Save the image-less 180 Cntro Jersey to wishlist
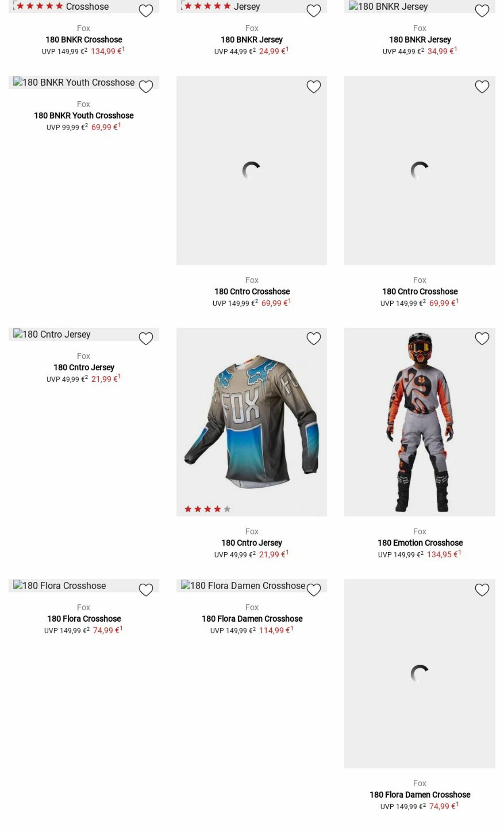Viewport: 504px width, 831px height. pyautogui.click(x=146, y=338)
